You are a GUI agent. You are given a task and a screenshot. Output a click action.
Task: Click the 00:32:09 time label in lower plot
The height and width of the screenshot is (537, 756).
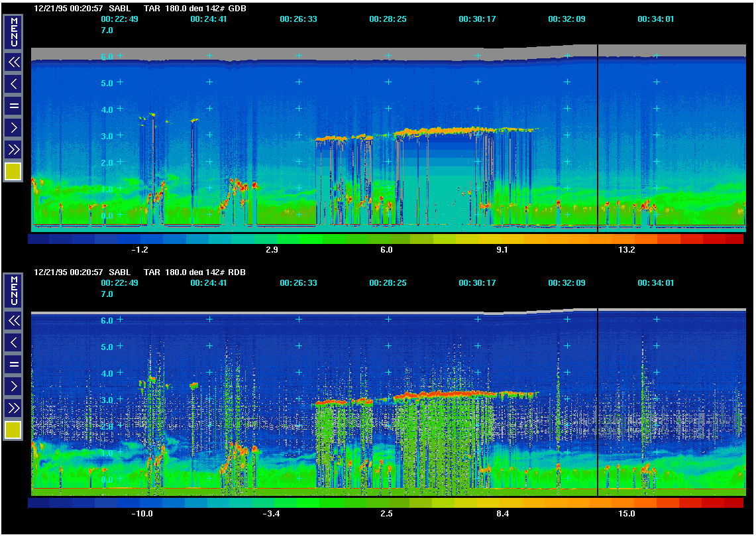point(567,282)
